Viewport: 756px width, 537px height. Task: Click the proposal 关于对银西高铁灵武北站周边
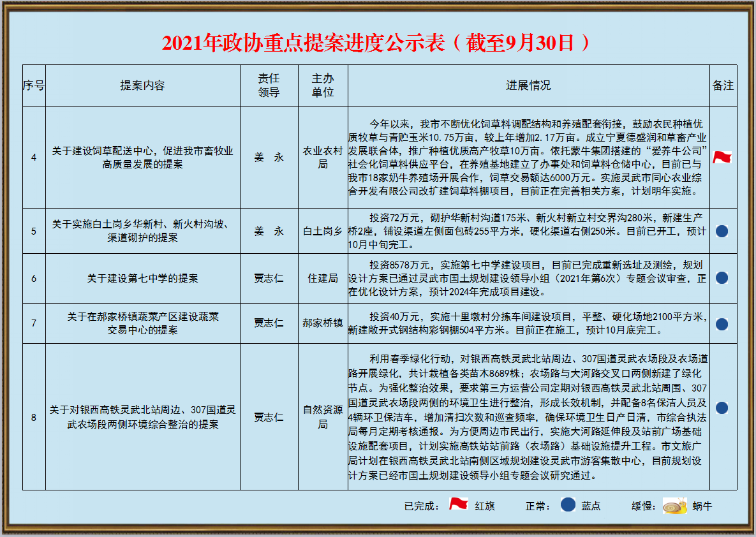(x=143, y=417)
